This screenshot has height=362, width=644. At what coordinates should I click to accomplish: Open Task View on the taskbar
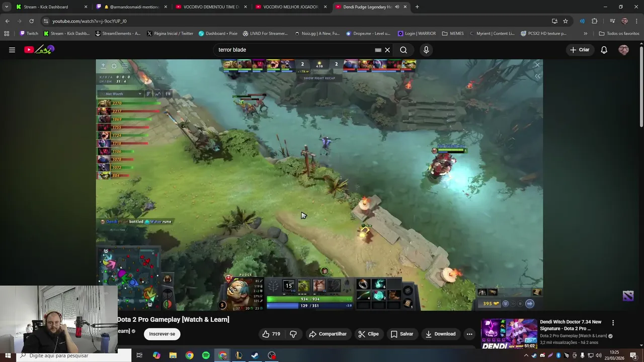[x=140, y=355]
